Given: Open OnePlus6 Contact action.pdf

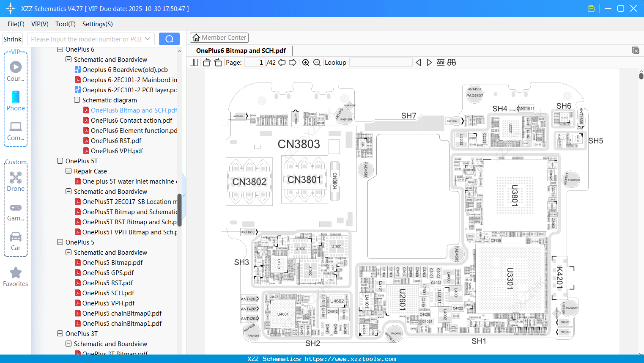Looking at the screenshot, I should (132, 121).
